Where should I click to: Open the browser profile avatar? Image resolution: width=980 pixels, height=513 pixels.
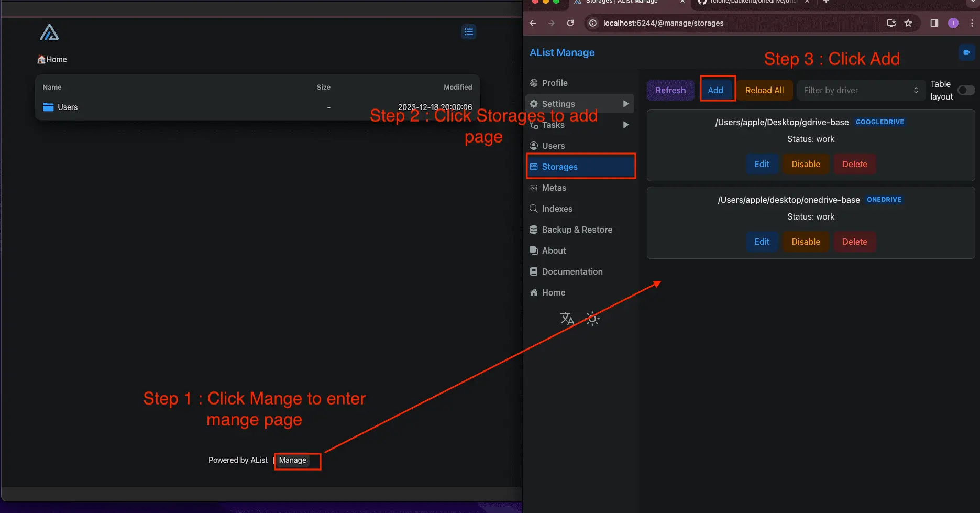[953, 23]
